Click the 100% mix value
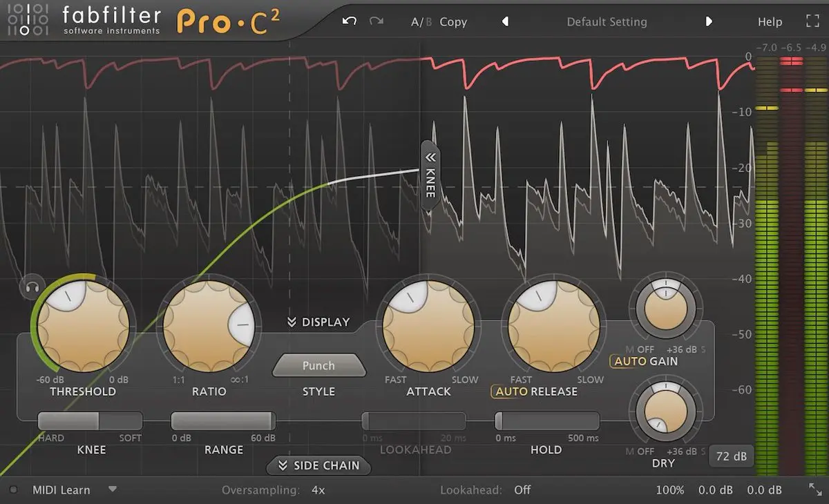The height and width of the screenshot is (504, 829). coord(670,490)
